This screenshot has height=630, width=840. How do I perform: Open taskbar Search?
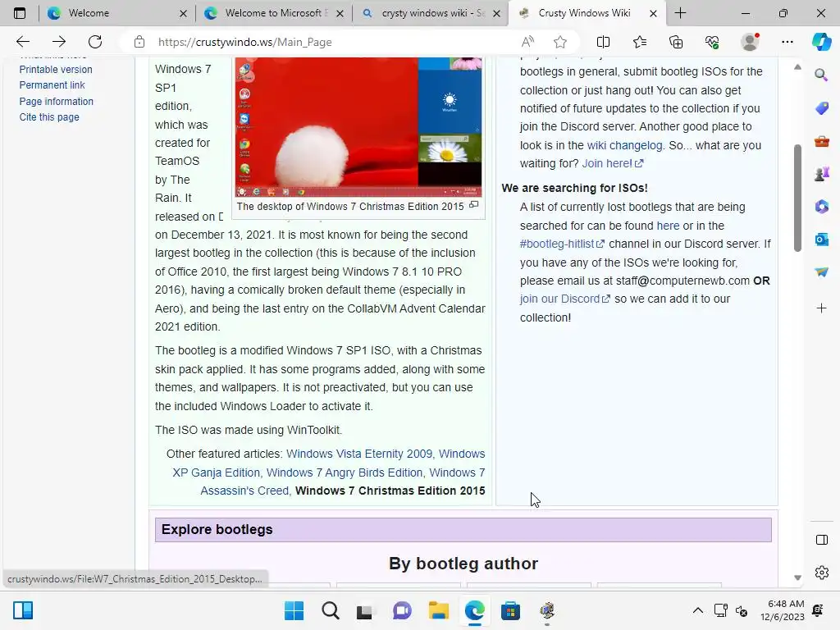[331, 610]
